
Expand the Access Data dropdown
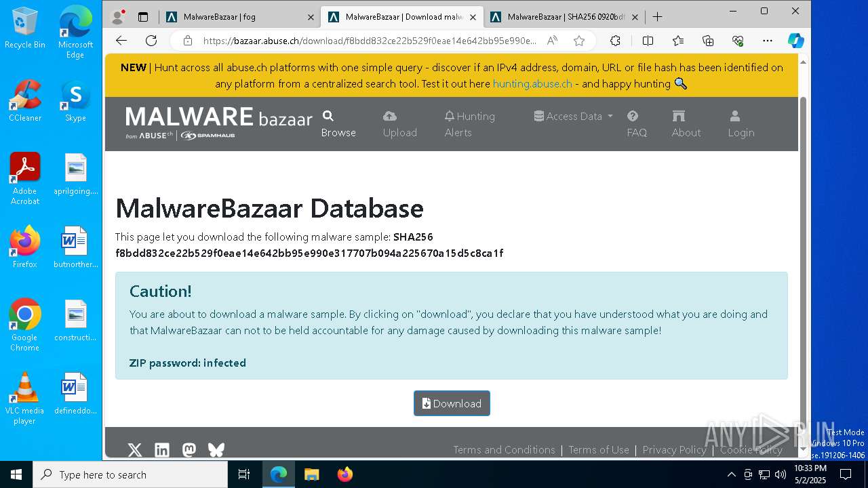573,117
